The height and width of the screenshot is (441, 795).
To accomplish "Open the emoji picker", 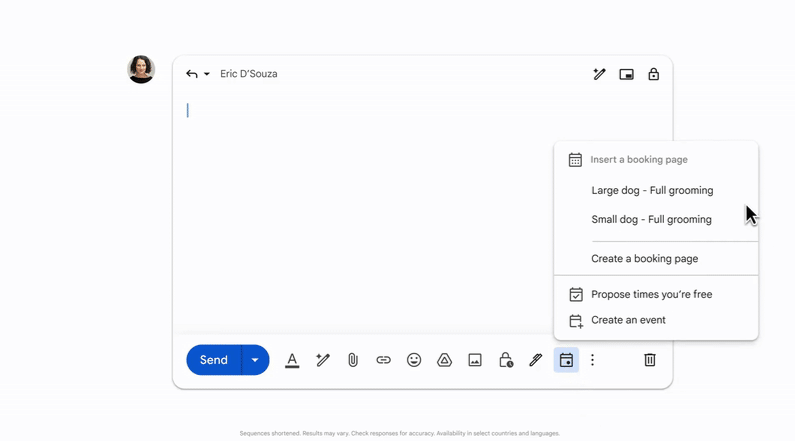I will (414, 360).
